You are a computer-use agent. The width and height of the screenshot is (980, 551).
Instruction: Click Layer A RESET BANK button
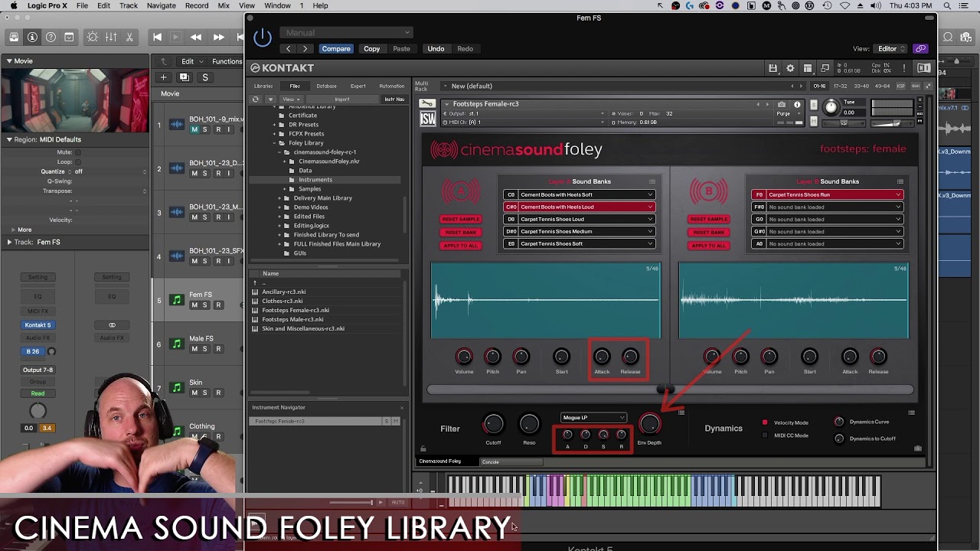click(x=460, y=233)
